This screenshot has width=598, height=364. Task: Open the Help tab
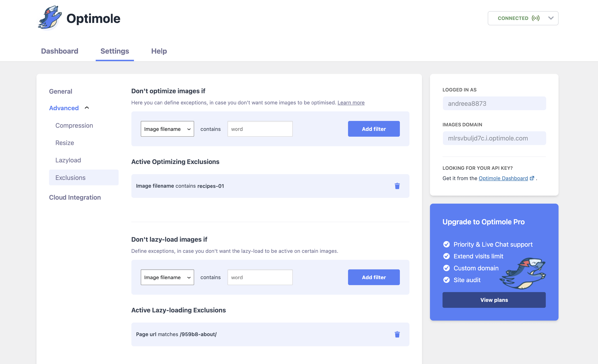(159, 51)
